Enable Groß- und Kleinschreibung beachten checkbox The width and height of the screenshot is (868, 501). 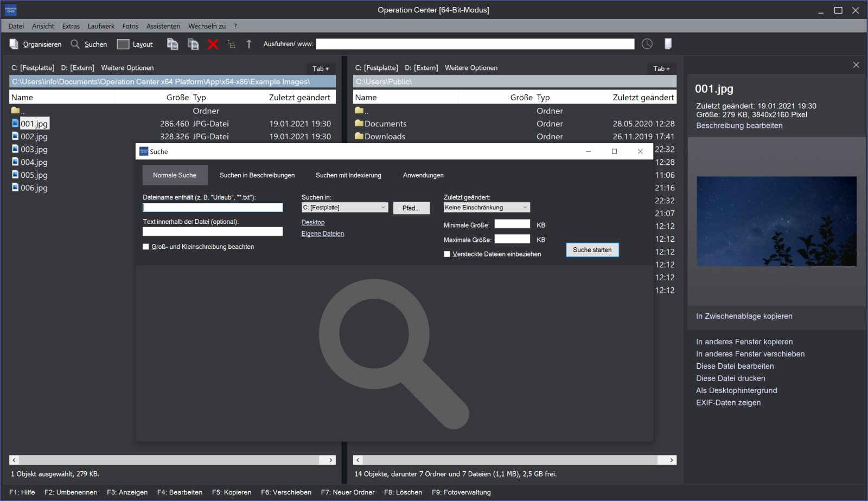point(146,247)
